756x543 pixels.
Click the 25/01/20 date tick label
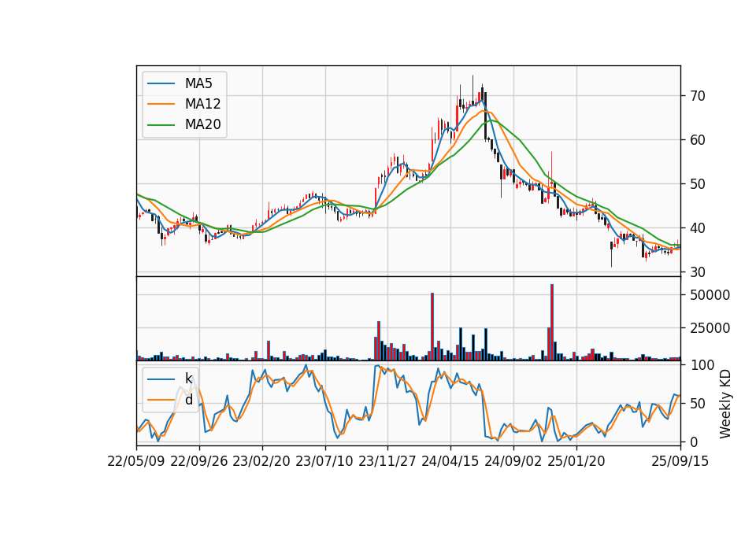576,461
